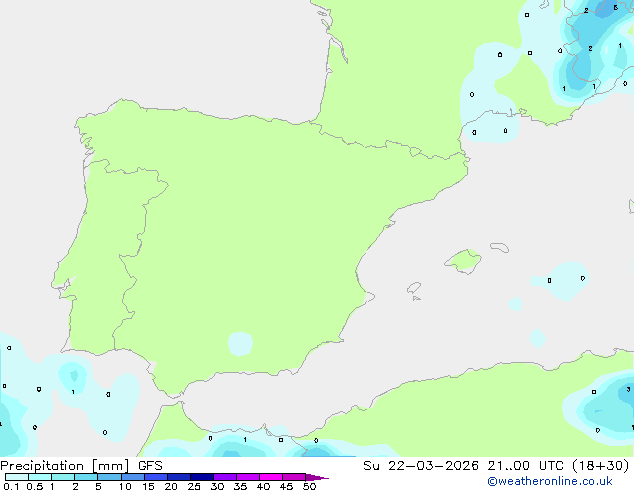Click the legend label "40"
Image resolution: width=634 pixels, height=490 pixels.
tap(263, 486)
